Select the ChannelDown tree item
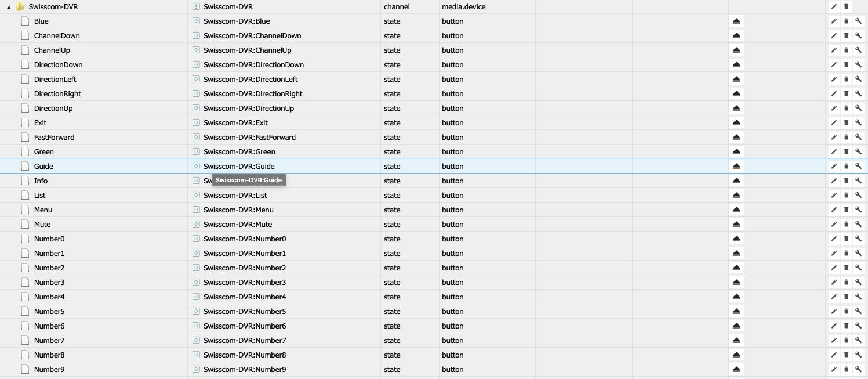868x379 pixels. (x=57, y=35)
